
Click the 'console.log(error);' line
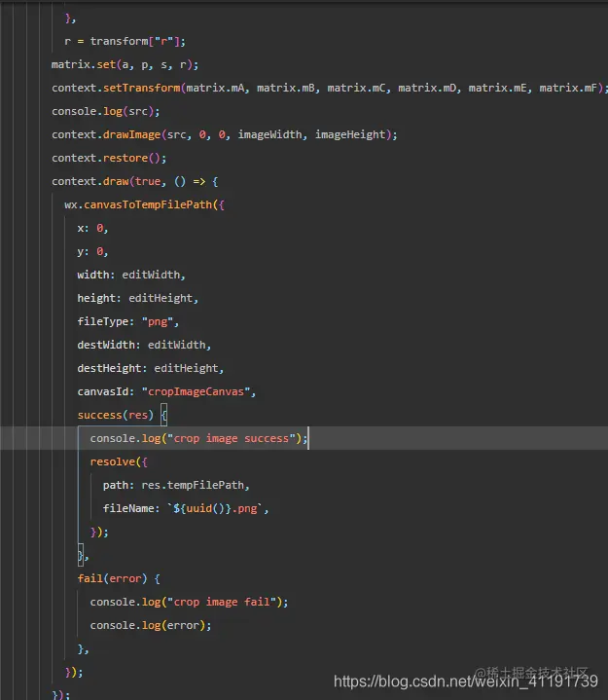[x=151, y=625]
